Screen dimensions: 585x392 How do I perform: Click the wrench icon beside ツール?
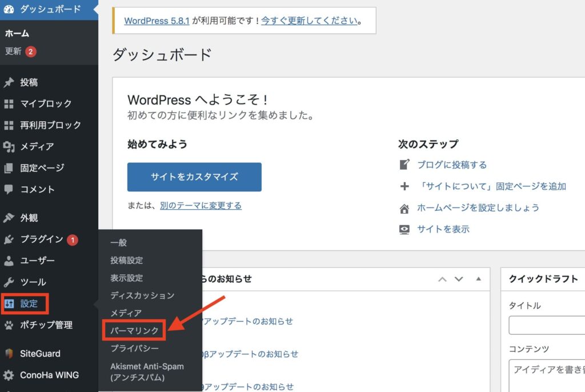coord(9,282)
